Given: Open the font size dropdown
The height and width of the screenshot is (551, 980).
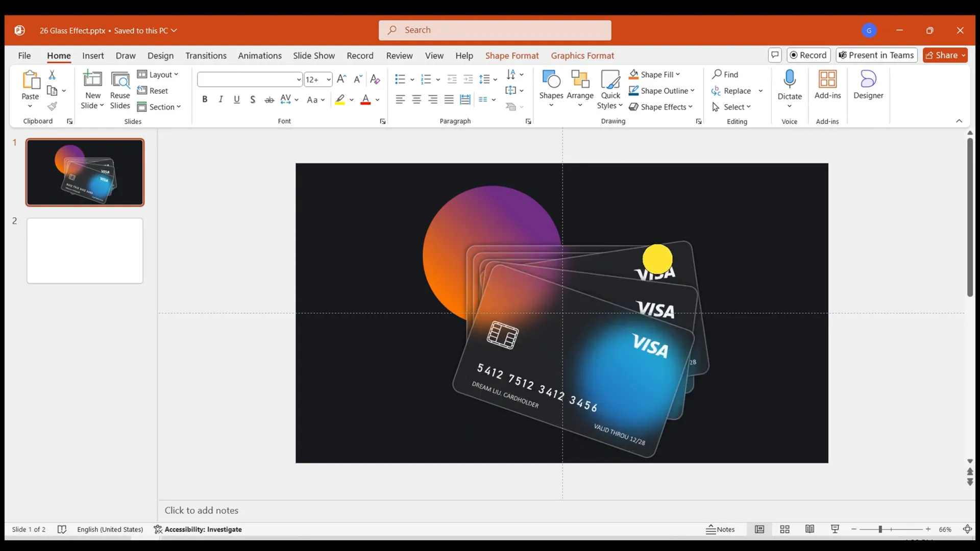Looking at the screenshot, I should tap(329, 80).
